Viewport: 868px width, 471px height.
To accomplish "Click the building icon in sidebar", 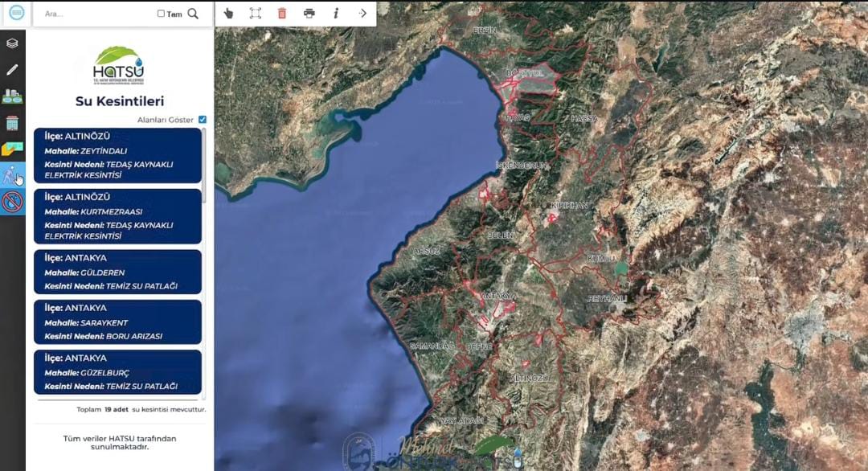I will (12, 123).
